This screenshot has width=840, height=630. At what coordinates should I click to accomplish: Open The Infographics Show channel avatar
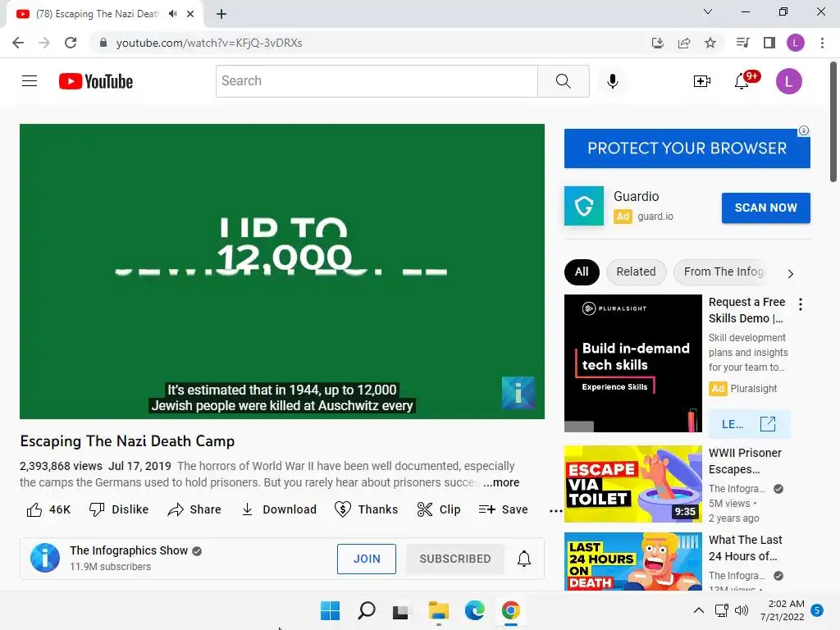click(x=45, y=558)
